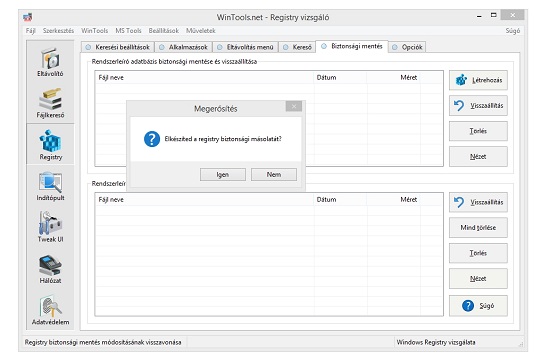The height and width of the screenshot is (363, 550).
Task: Open the MS Tools menu
Action: click(128, 31)
